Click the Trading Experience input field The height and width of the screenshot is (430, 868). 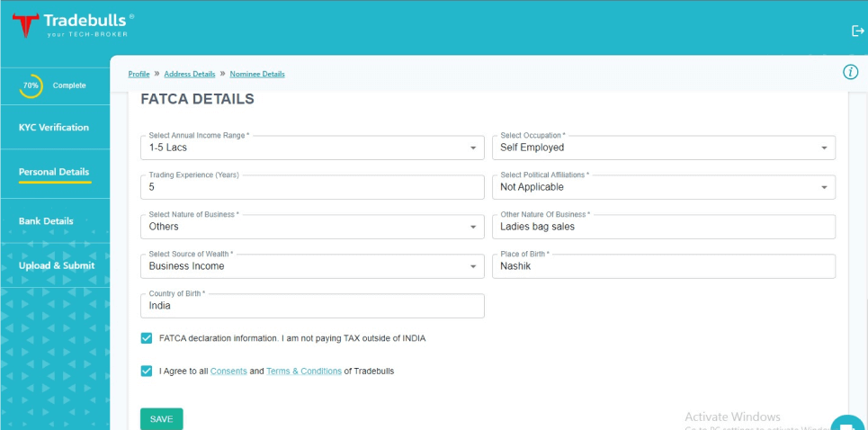[312, 187]
